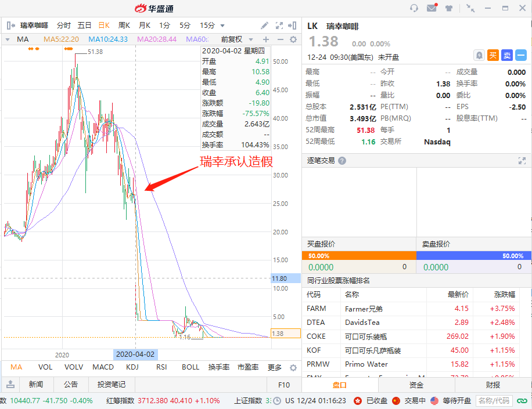
Task: Open the 投资笔记 tab
Action: [112, 384]
